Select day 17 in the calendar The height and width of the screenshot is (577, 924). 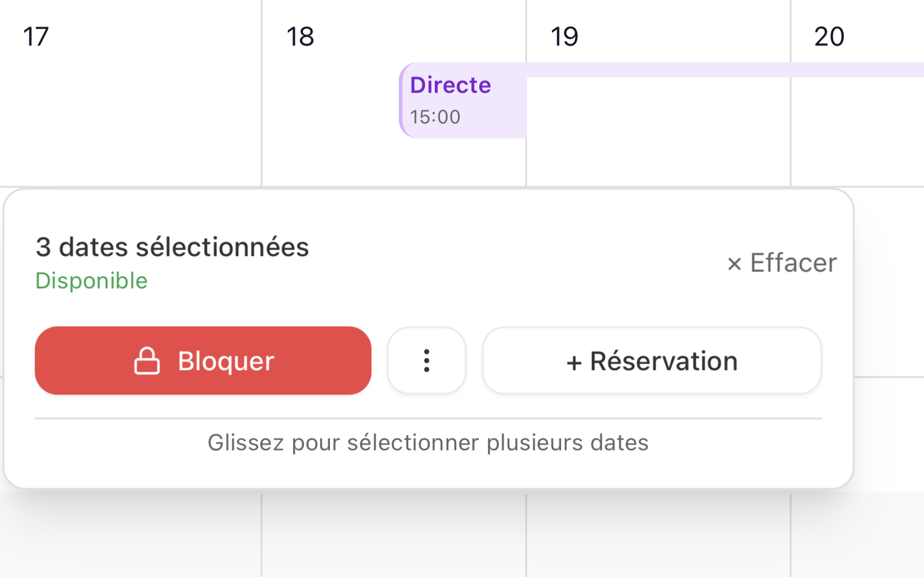36,37
